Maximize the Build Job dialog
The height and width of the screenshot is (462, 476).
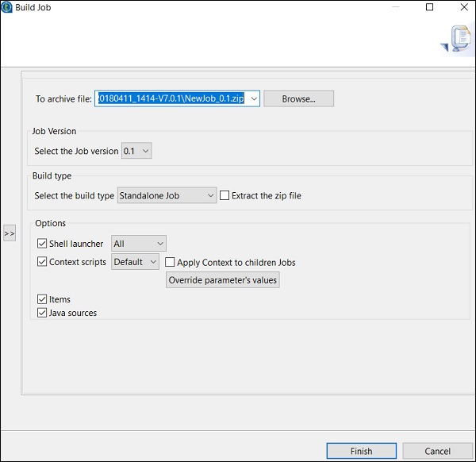click(429, 7)
